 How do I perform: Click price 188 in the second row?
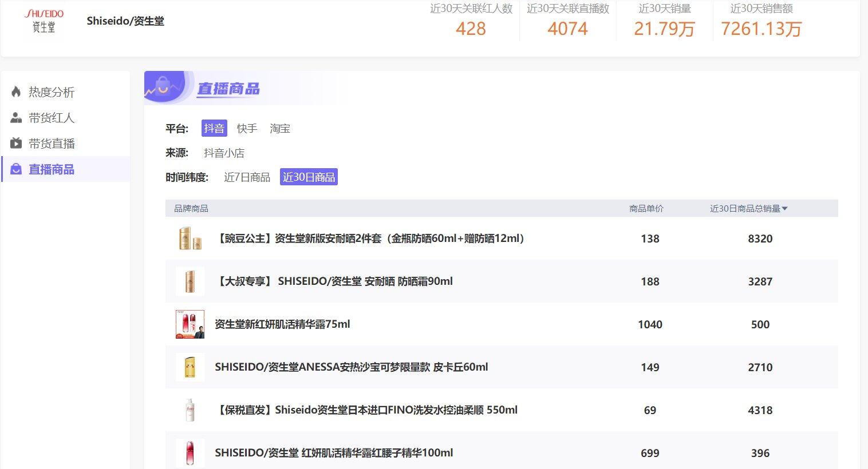(x=650, y=282)
